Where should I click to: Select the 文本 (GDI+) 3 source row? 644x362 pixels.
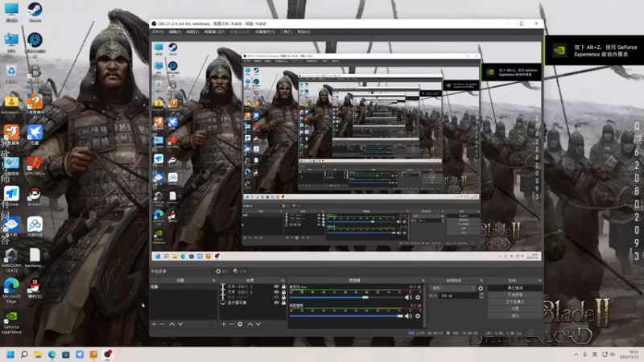click(253, 286)
